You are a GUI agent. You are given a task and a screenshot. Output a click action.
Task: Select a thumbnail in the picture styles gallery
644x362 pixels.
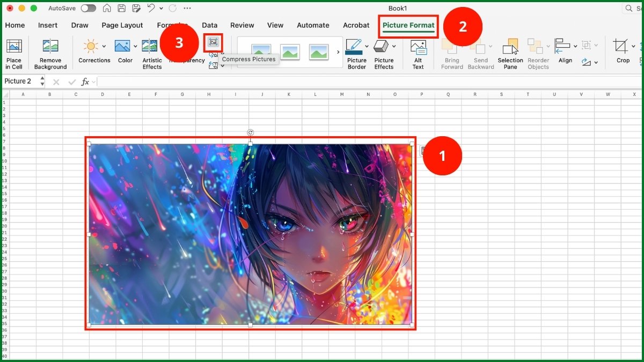pyautogui.click(x=290, y=52)
